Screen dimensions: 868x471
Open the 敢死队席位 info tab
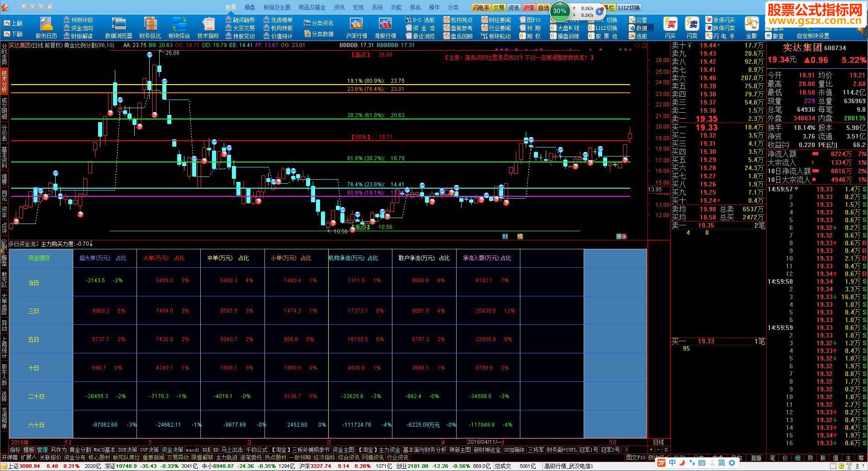point(126,457)
